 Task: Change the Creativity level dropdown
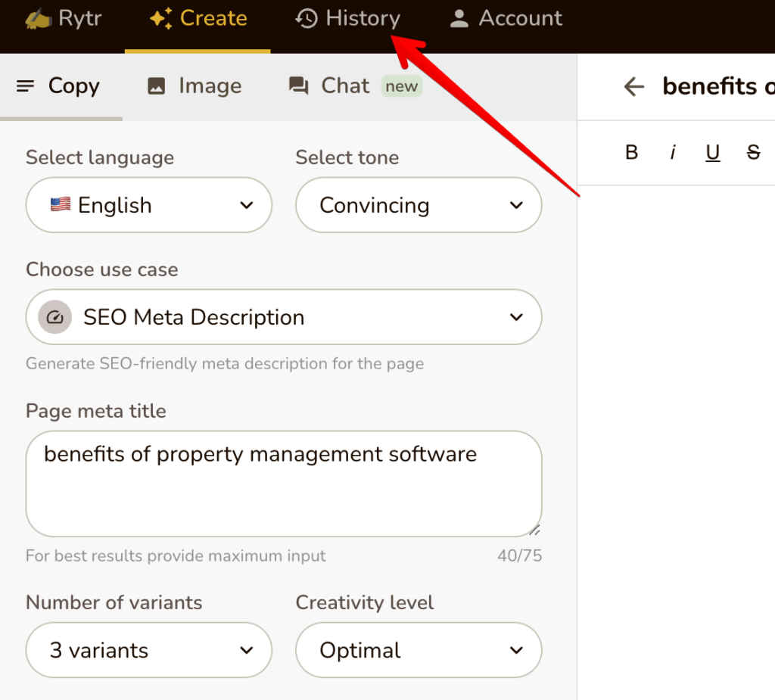[x=419, y=650]
